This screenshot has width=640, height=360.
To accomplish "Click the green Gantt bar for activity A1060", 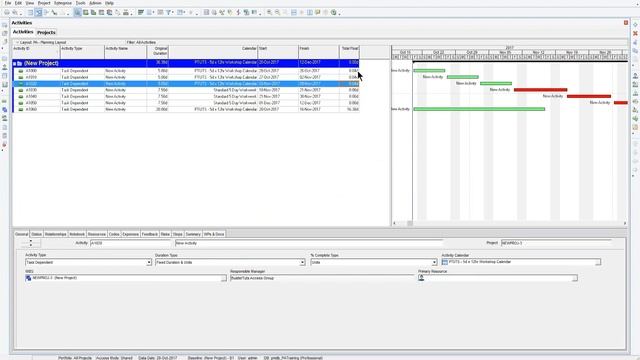I will [479, 109].
